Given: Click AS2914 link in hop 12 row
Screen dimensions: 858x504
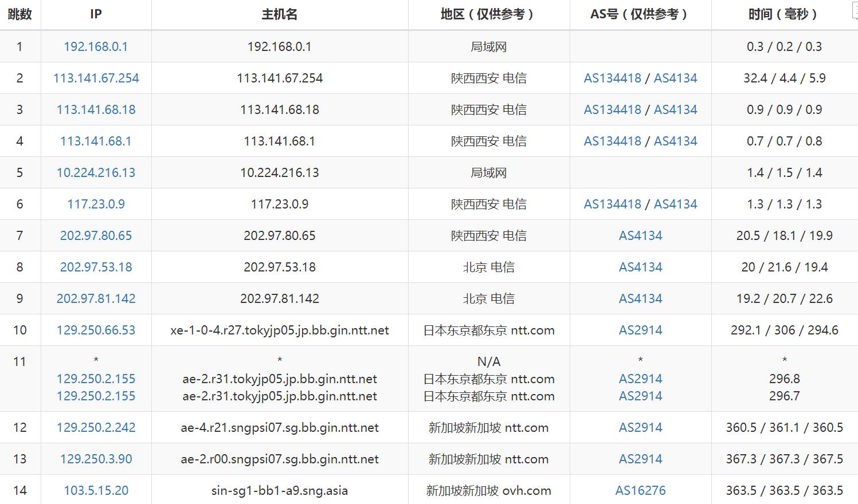Looking at the screenshot, I should coord(640,428).
